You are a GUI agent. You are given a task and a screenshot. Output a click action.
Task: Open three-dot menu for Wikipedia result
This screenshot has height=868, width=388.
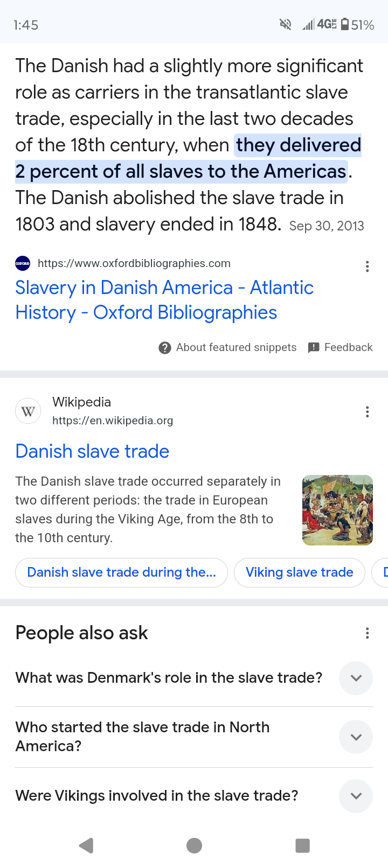click(367, 412)
